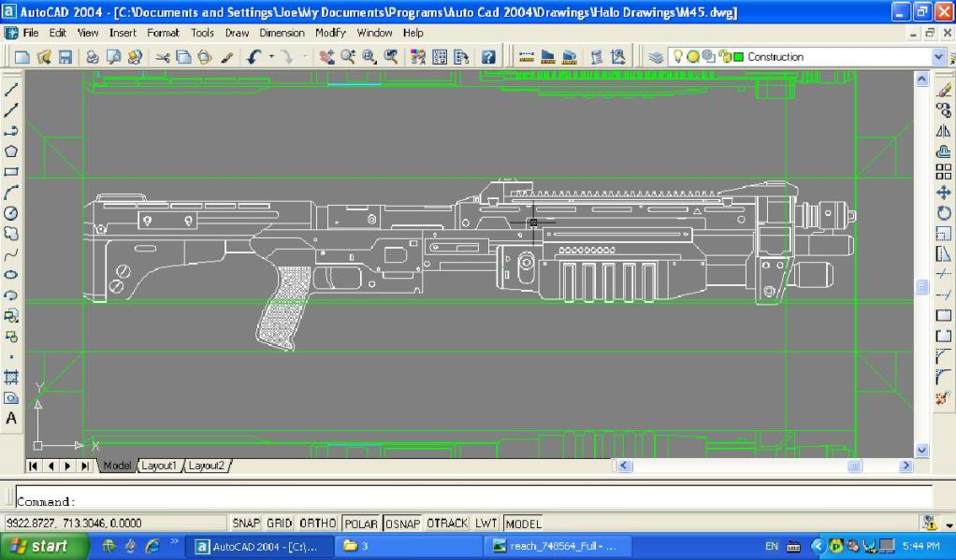Toggle OTRACK in status bar
This screenshot has height=560, width=956.
[x=447, y=524]
